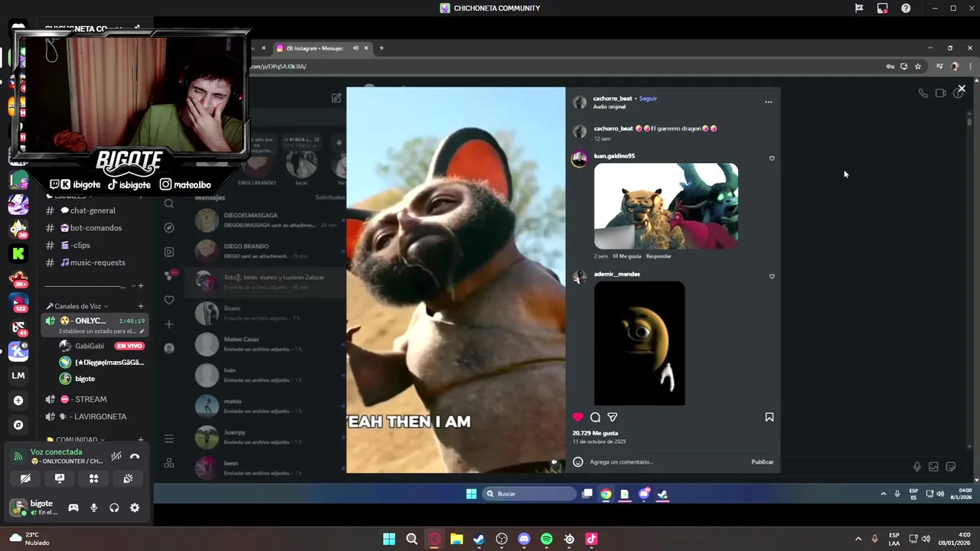Image resolution: width=980 pixels, height=551 pixels.
Task: Publish the comment with Publicar
Action: click(x=763, y=462)
